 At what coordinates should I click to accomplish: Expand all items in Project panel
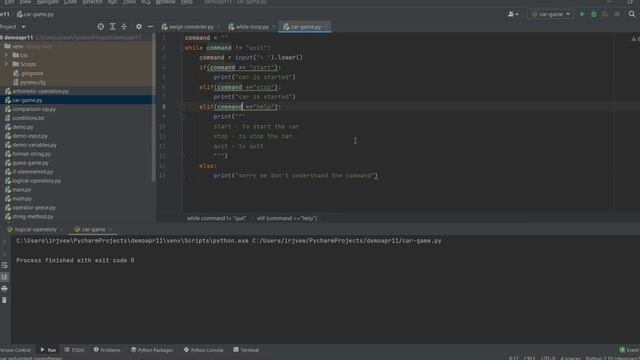tap(112, 27)
